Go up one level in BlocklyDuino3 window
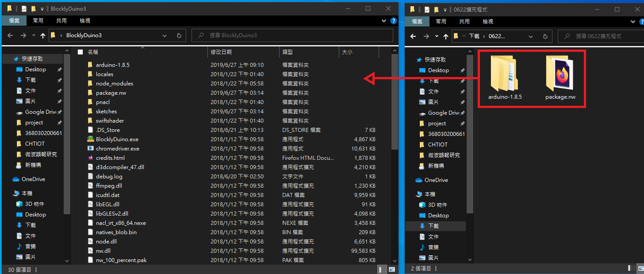 (x=43, y=35)
